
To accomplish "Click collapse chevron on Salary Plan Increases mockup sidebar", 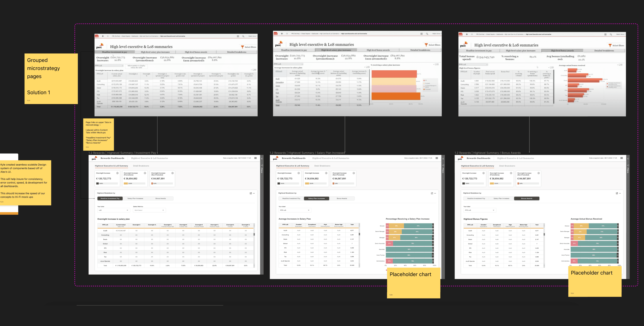I will [443, 158].
